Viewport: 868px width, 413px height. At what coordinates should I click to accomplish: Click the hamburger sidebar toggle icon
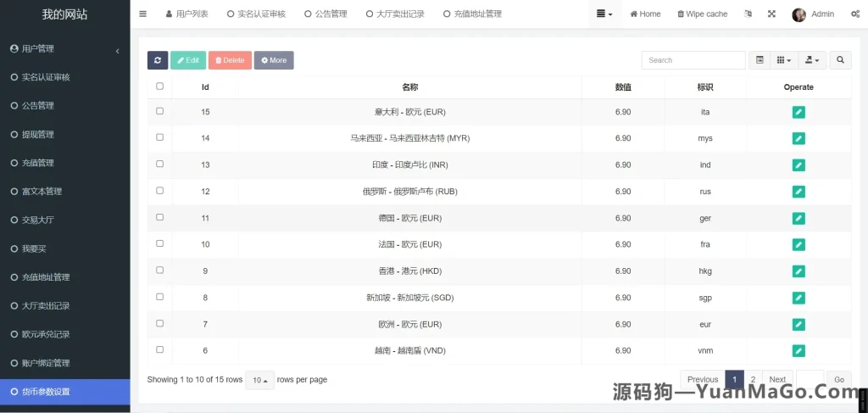(x=142, y=14)
